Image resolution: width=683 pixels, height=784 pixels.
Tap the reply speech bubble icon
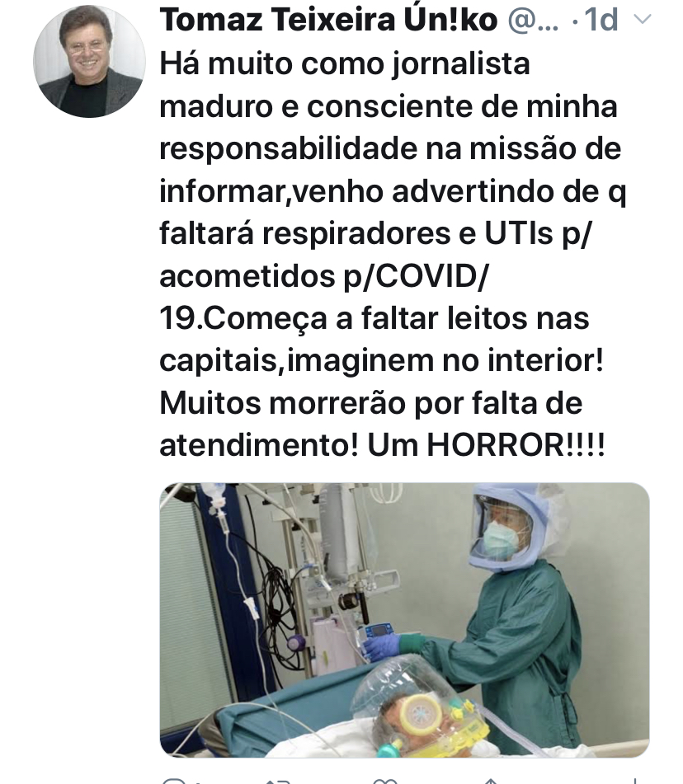[175, 781]
